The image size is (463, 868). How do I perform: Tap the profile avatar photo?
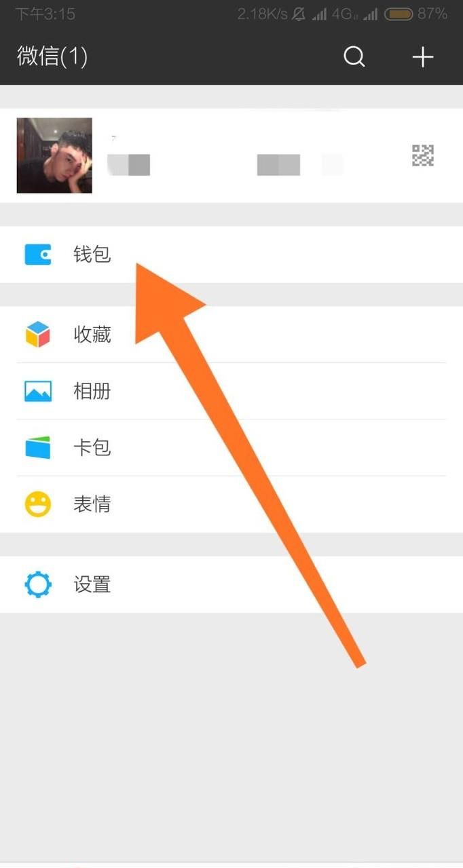(x=54, y=155)
